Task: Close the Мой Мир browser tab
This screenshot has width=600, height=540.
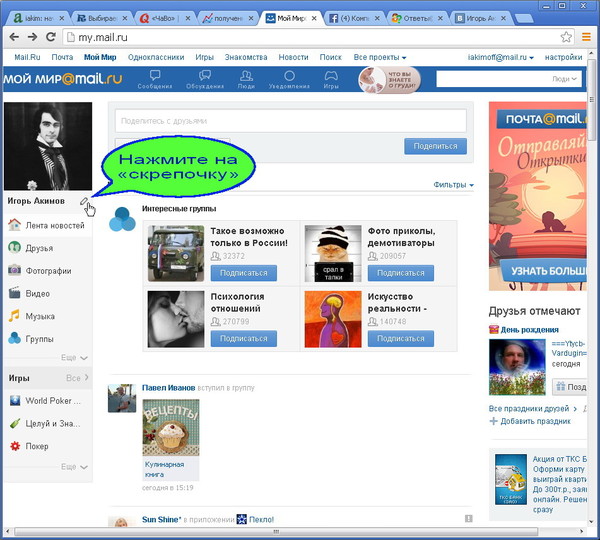Action: click(314, 18)
